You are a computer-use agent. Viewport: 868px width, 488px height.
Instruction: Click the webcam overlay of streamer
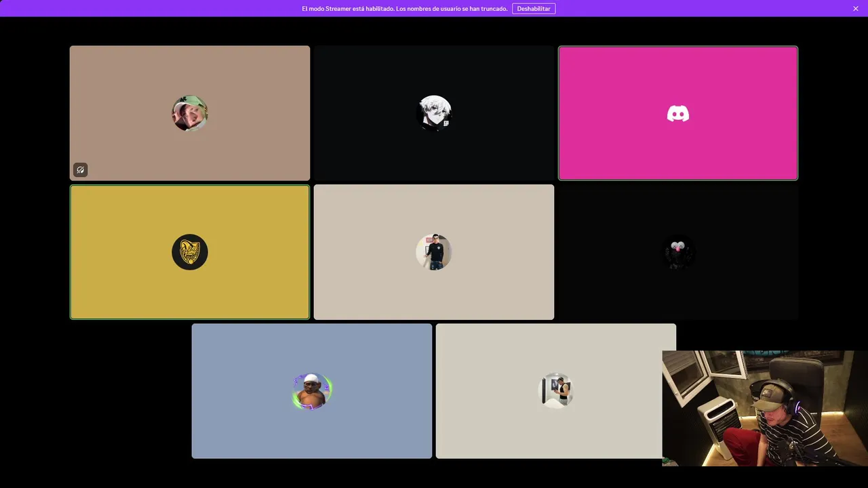tap(765, 408)
